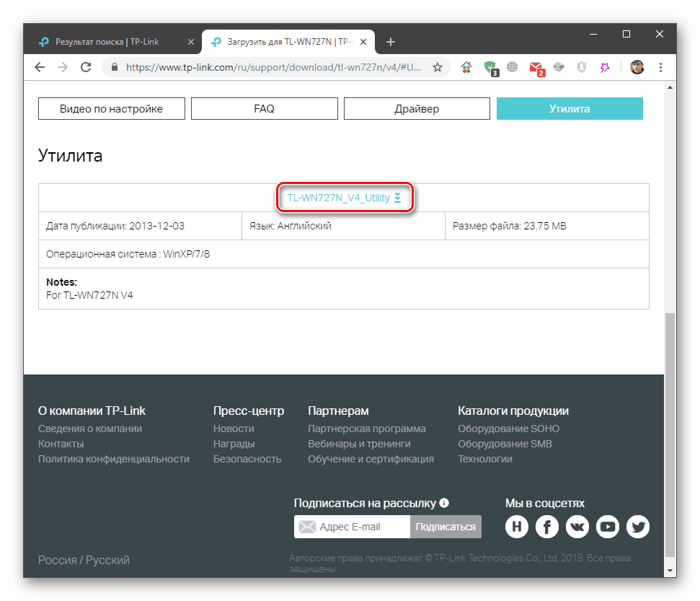Read Политика конфиденциальности
This screenshot has height=601, width=700.
pyautogui.click(x=114, y=460)
